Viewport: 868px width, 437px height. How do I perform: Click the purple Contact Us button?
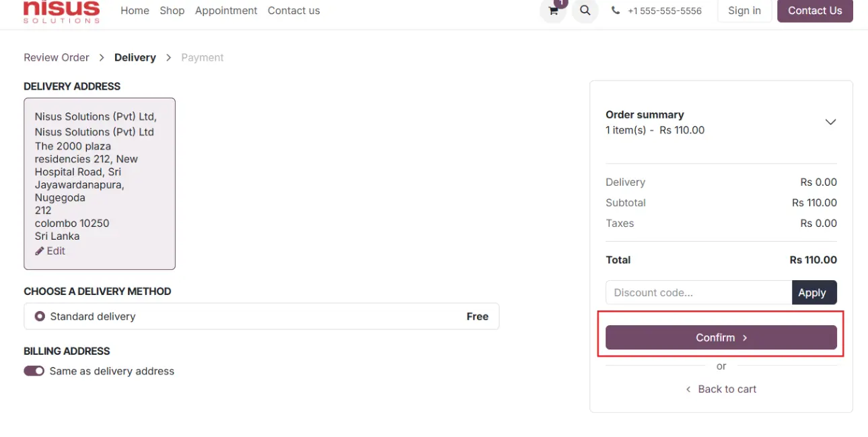tap(815, 11)
